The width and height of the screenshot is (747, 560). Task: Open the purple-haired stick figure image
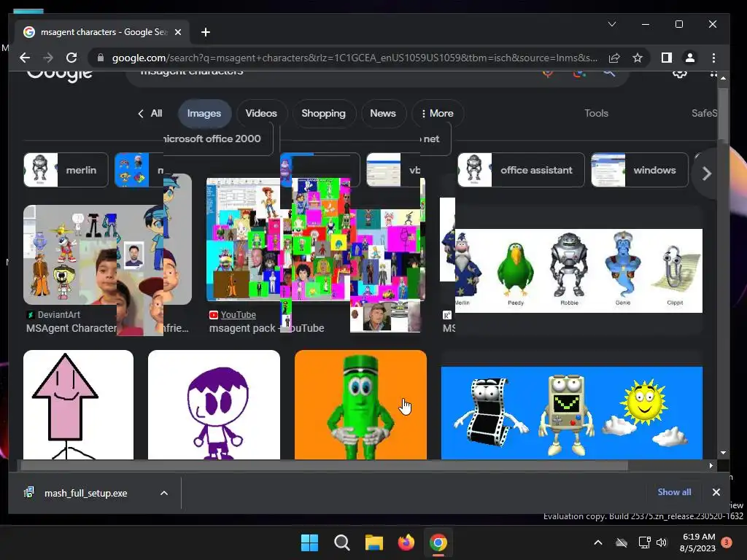pyautogui.click(x=214, y=405)
